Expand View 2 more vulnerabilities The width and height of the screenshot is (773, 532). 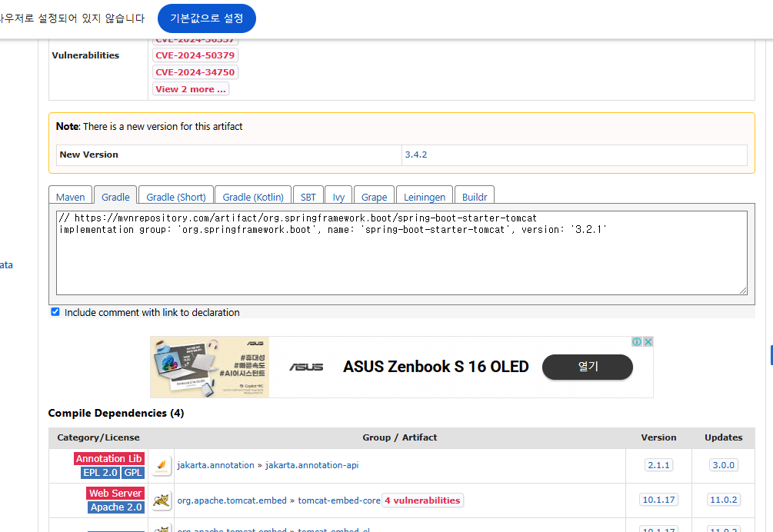[191, 89]
